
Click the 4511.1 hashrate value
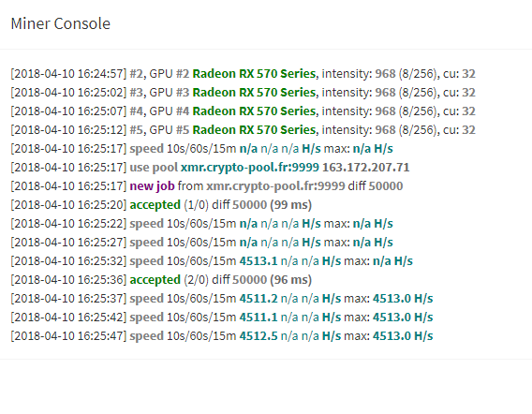pos(259,317)
